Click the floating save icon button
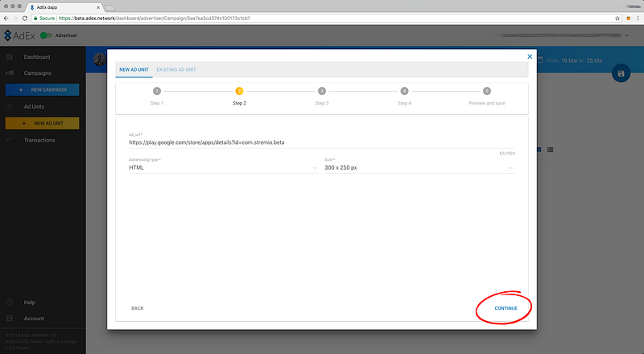The width and height of the screenshot is (644, 354). tap(621, 73)
